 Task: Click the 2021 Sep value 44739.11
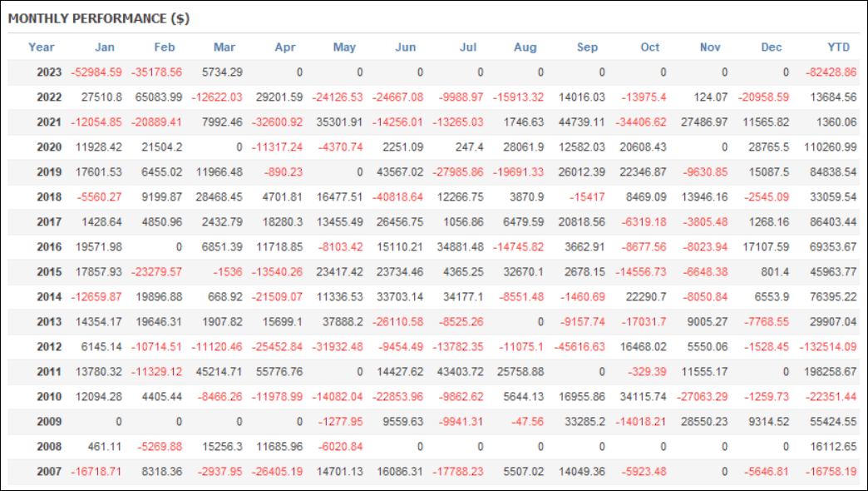pyautogui.click(x=579, y=122)
